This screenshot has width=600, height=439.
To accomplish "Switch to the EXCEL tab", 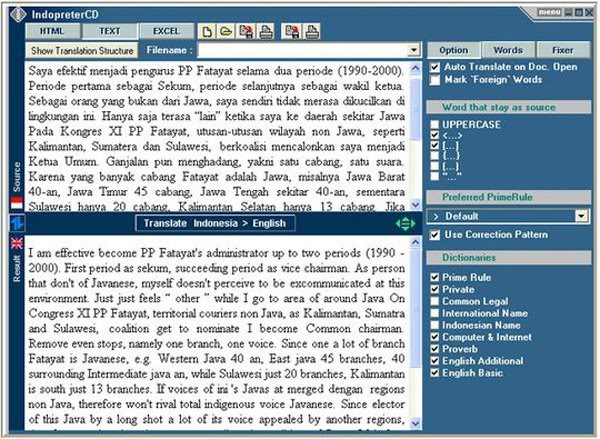I will click(166, 31).
